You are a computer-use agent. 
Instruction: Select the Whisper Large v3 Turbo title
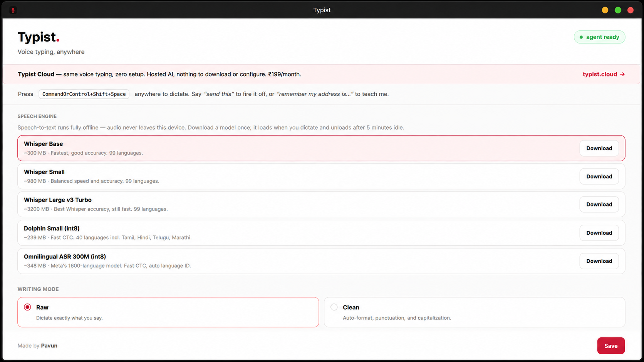click(58, 200)
